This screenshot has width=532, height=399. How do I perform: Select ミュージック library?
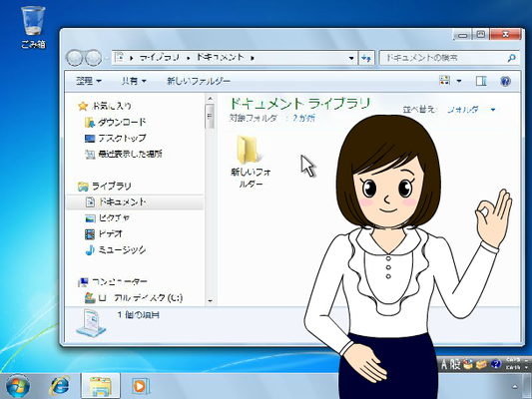pyautogui.click(x=122, y=250)
